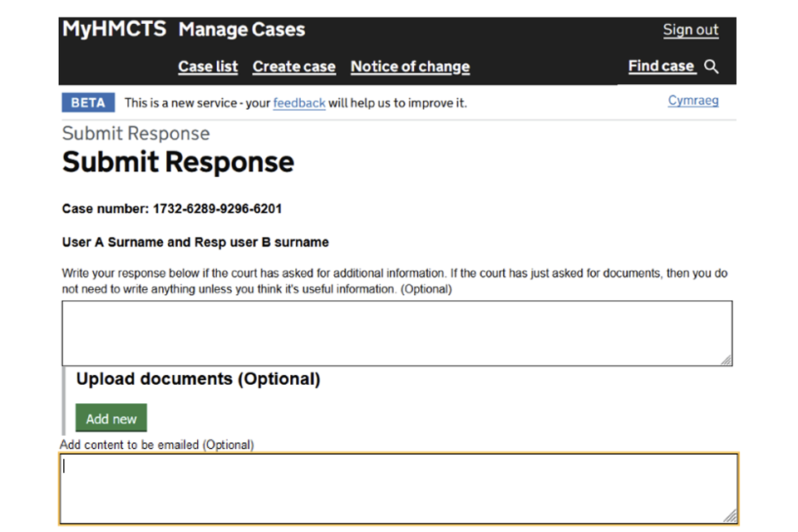Click inside the content to be emailed box

click(397, 488)
